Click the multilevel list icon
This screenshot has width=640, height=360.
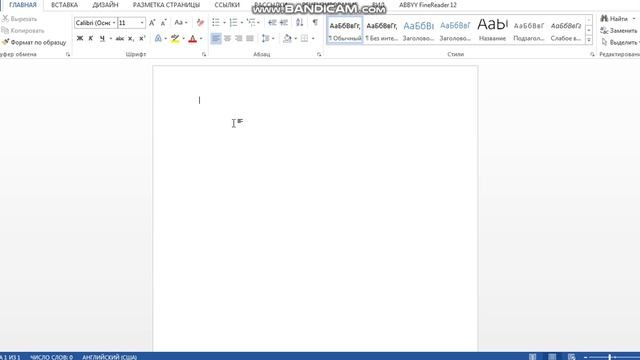coord(251,23)
